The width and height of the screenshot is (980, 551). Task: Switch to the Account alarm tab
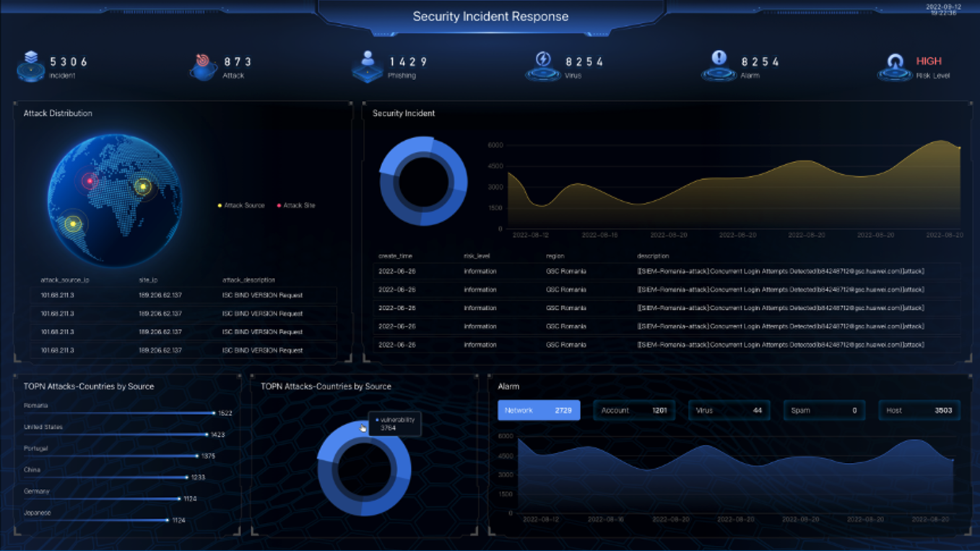633,410
